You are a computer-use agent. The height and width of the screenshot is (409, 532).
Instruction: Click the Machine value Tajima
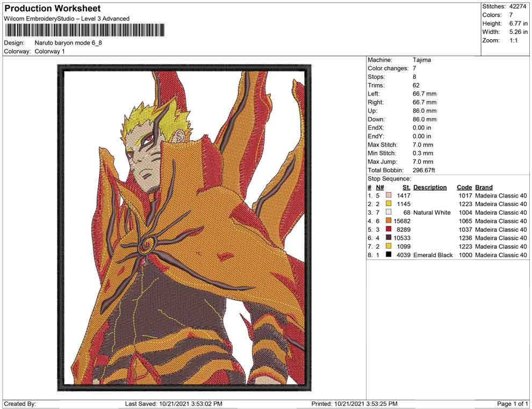point(422,60)
